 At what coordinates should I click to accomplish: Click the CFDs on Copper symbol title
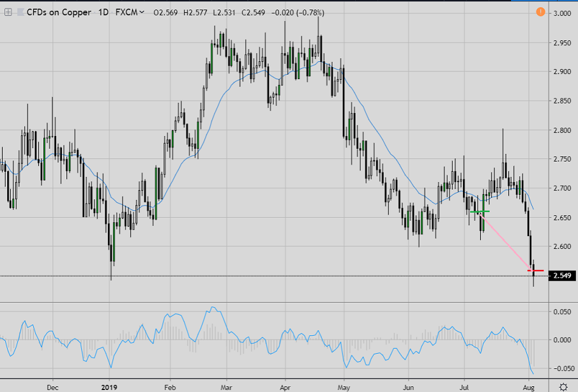[59, 13]
